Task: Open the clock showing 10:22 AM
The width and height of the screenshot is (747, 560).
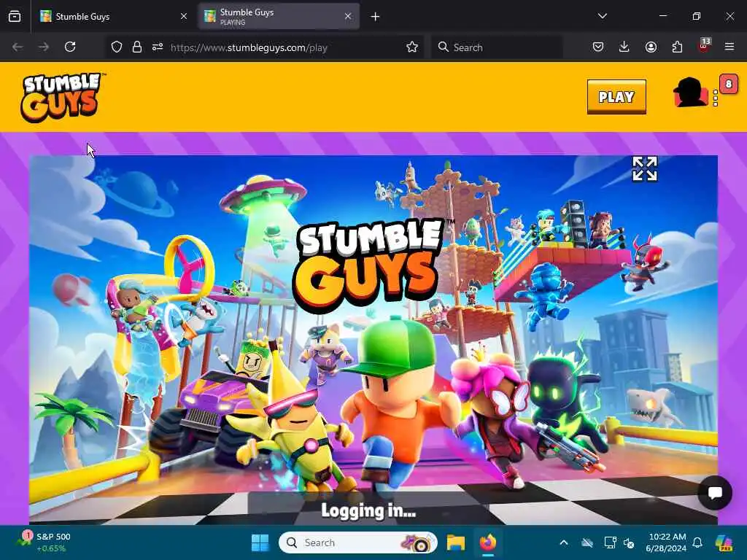Action: tap(666, 542)
